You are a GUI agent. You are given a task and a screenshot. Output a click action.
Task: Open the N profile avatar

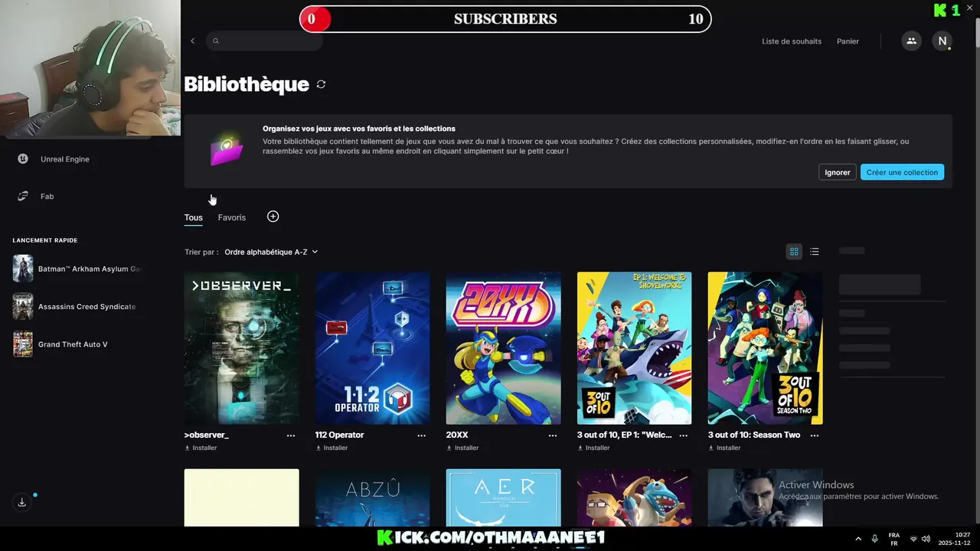coord(942,41)
